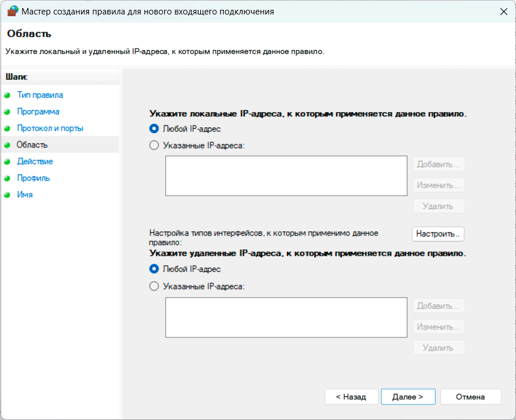This screenshot has width=516, height=420.
Task: Select Любой IP-адрес for remote addresses
Action: click(154, 269)
